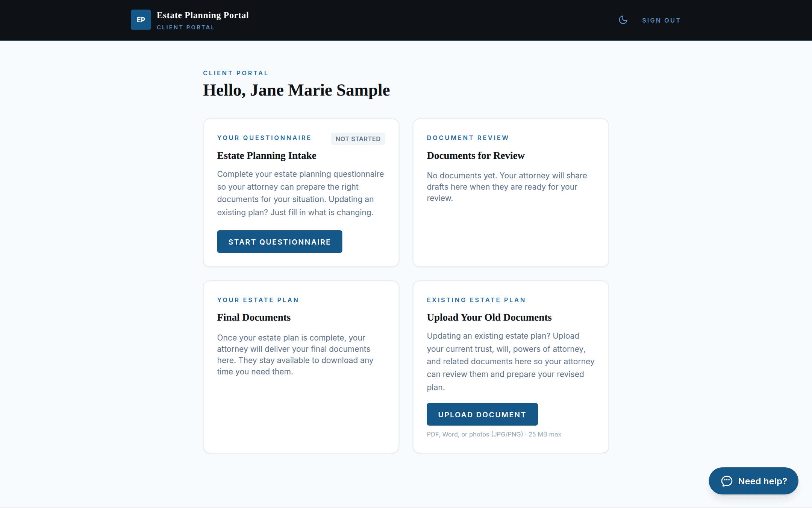Click Estate Planning Portal header title
Image resolution: width=812 pixels, height=508 pixels.
(x=203, y=15)
